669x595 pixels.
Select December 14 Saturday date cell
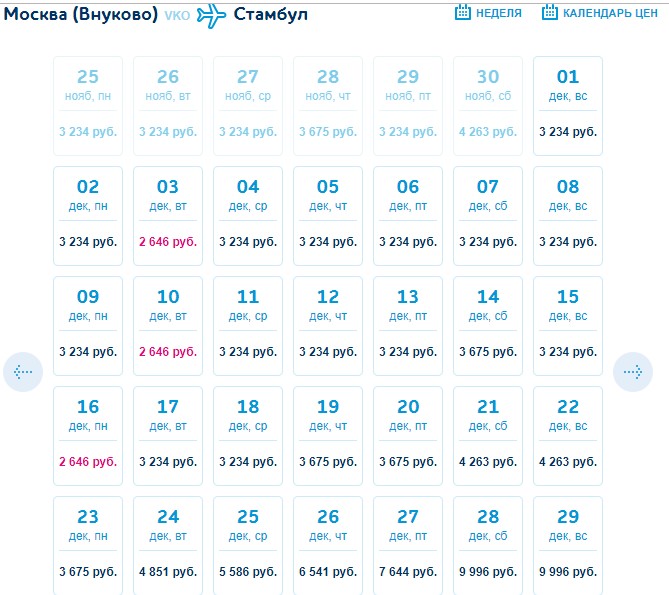click(488, 326)
